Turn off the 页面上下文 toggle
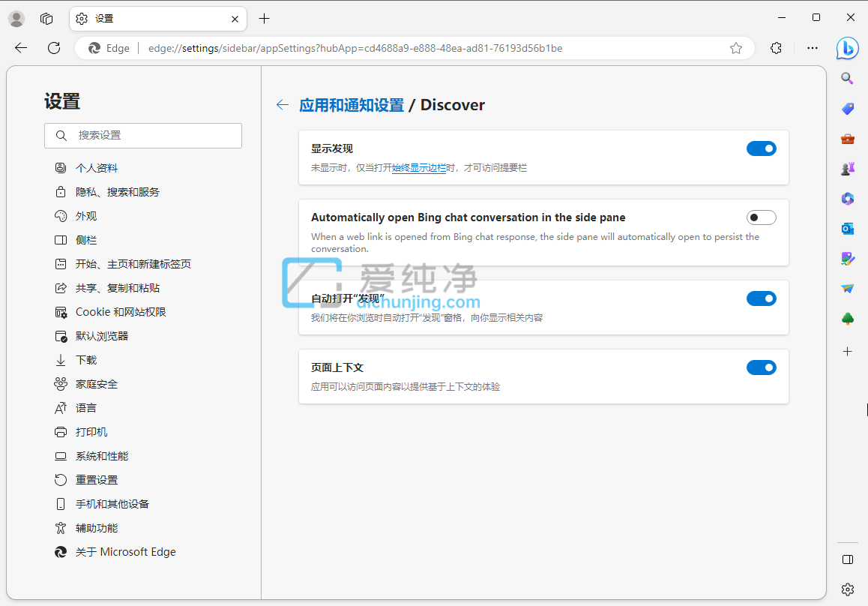Viewport: 868px width, 606px height. click(x=762, y=367)
